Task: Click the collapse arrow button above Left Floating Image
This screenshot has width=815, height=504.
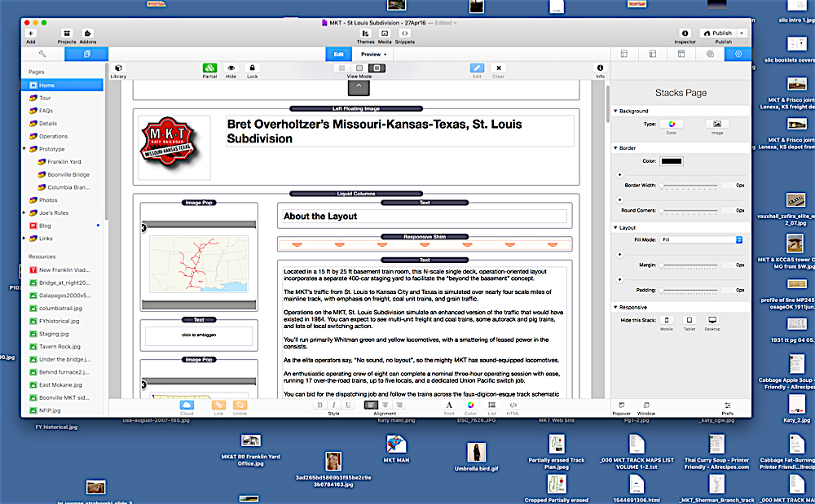Action: click(x=359, y=88)
